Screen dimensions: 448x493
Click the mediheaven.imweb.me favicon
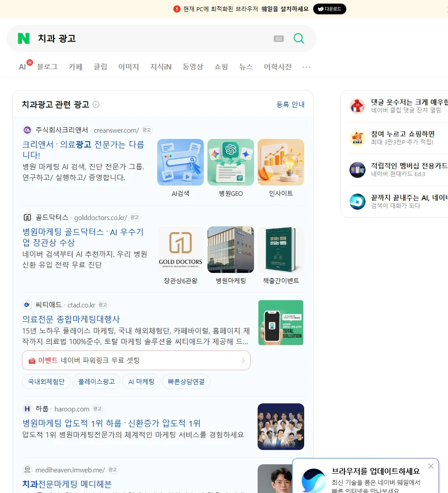27,470
